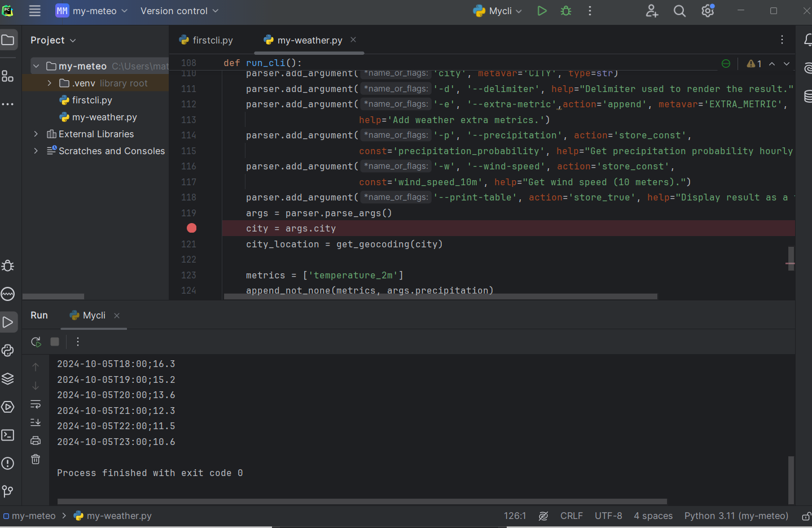
Task: Run the Mycli configuration
Action: tap(542, 11)
